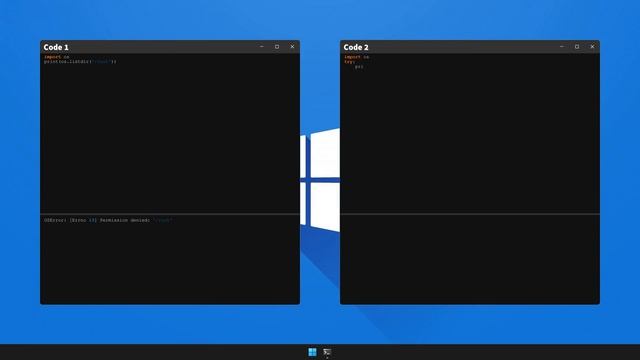Click the "import os" line in Code 1
The image size is (640, 360).
(57, 57)
